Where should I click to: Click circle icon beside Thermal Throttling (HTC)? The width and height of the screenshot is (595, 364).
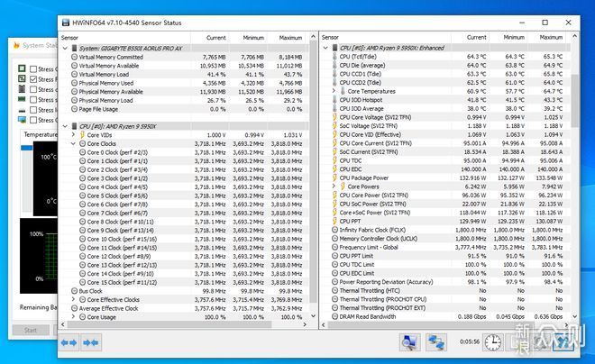(334, 290)
